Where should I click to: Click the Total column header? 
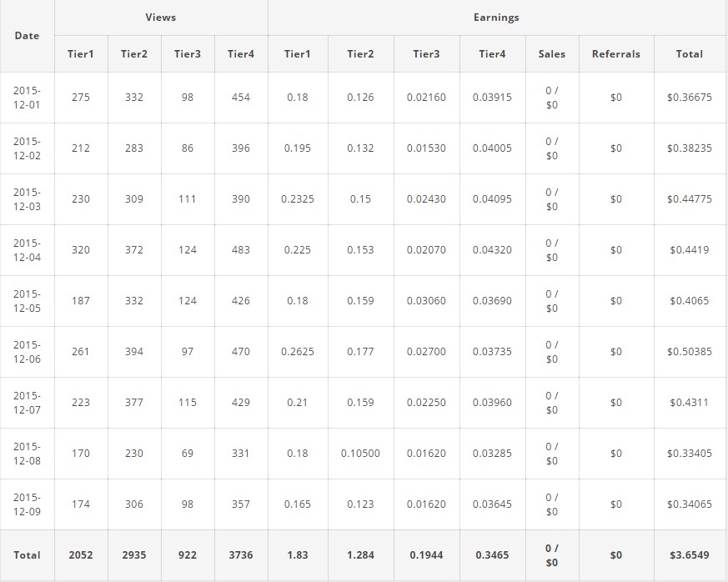pos(689,54)
